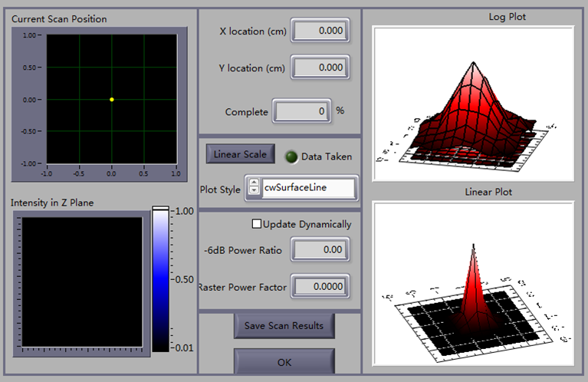Select the Y location (cm) field

(320, 68)
